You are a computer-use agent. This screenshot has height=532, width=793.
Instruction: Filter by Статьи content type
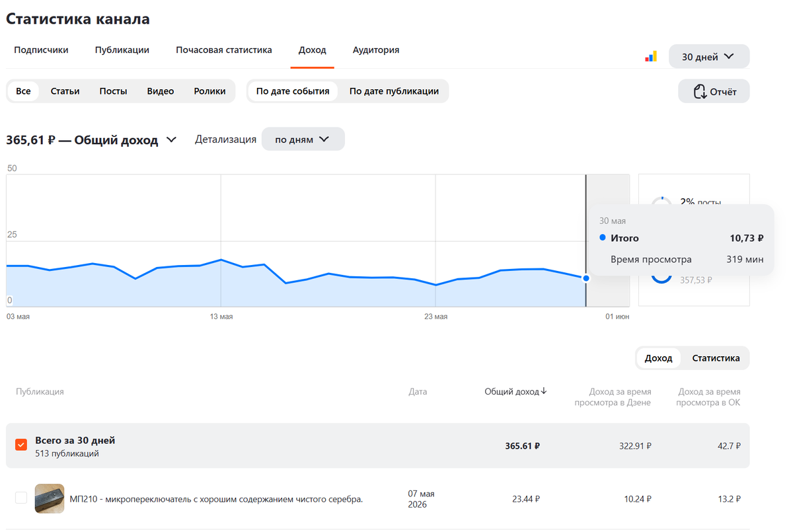click(x=65, y=91)
